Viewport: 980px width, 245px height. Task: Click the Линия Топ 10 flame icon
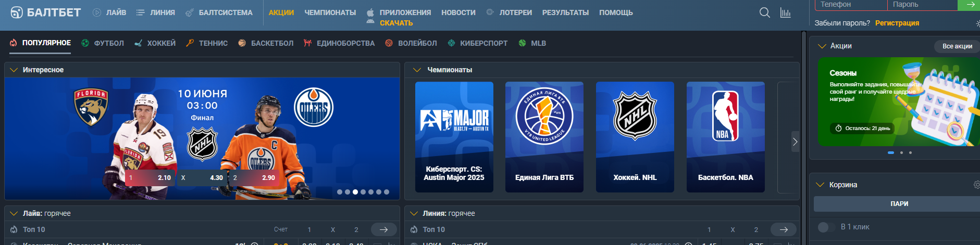tap(414, 229)
